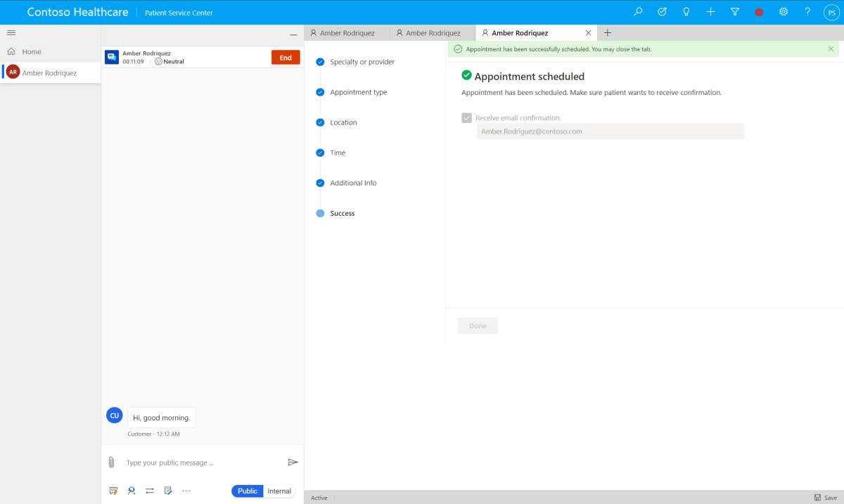The image size is (844, 504).
Task: Open the transfer conversation icon
Action: 149,491
